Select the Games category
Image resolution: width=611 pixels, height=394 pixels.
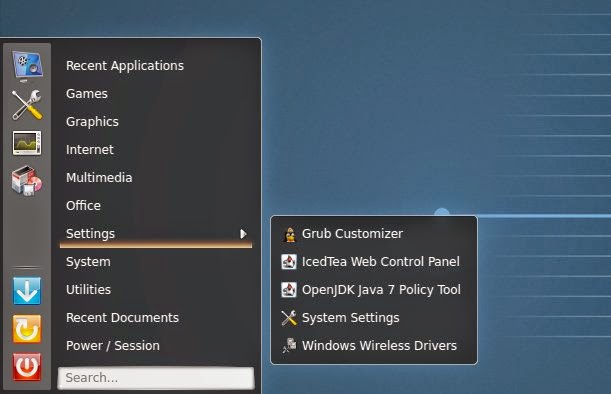tap(87, 94)
